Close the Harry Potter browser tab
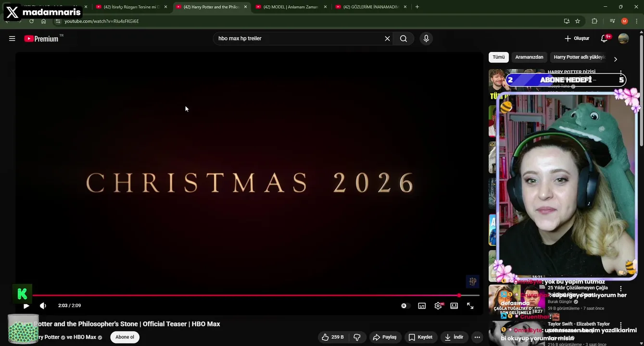 [245, 7]
